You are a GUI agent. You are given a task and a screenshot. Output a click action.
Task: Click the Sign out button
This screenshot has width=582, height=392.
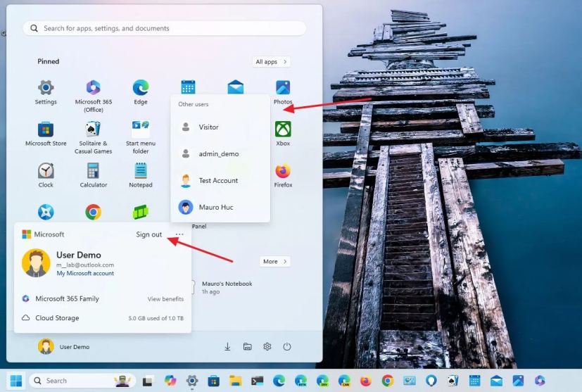click(148, 234)
